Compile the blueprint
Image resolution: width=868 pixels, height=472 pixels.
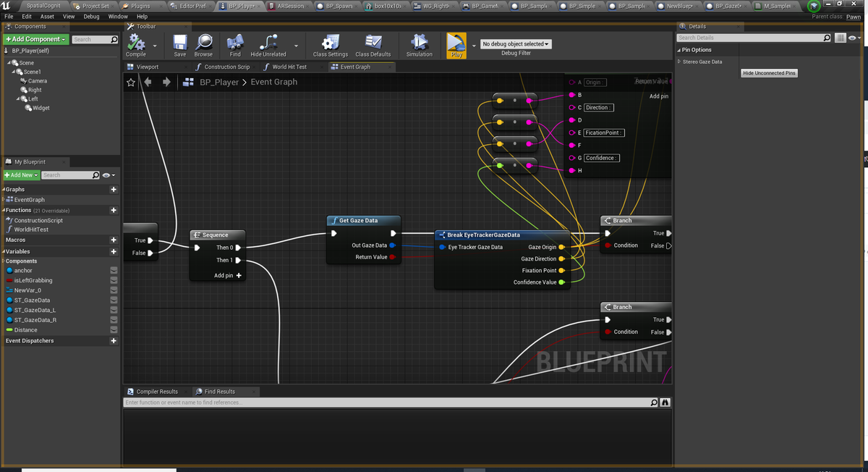[x=136, y=46]
